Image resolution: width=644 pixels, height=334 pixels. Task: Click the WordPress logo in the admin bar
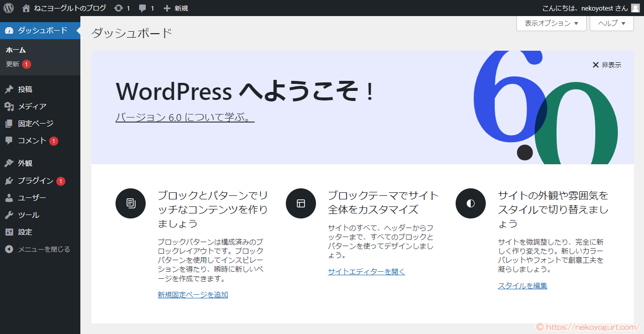[x=8, y=8]
